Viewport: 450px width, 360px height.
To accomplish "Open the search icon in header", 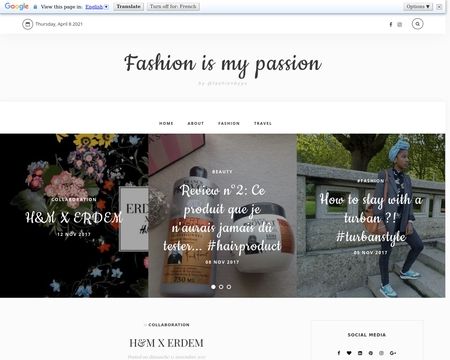I will coord(417,24).
